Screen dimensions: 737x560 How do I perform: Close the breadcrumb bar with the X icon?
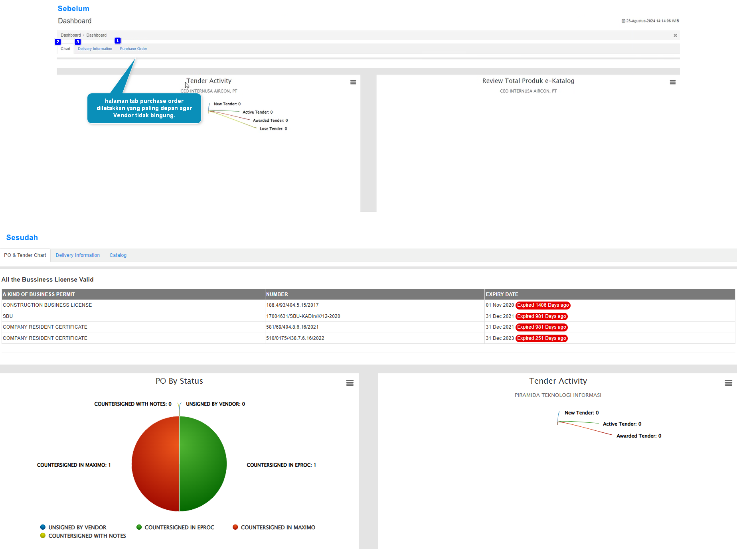[675, 35]
